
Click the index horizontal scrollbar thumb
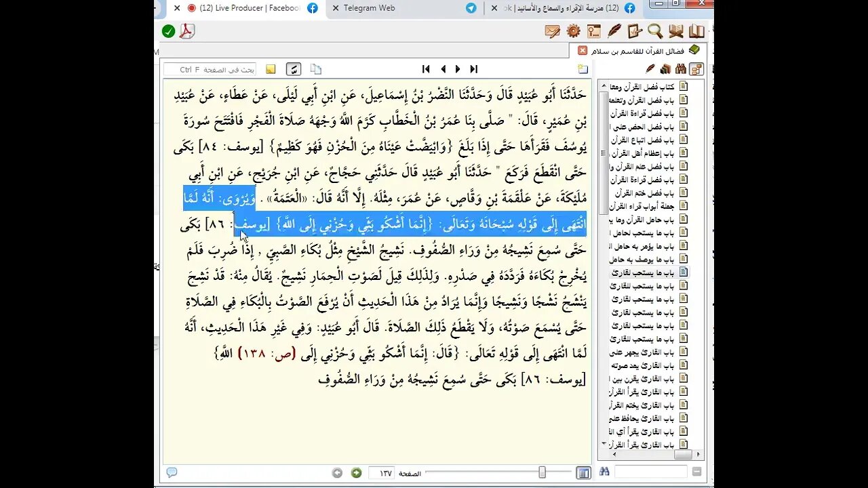[x=682, y=455]
